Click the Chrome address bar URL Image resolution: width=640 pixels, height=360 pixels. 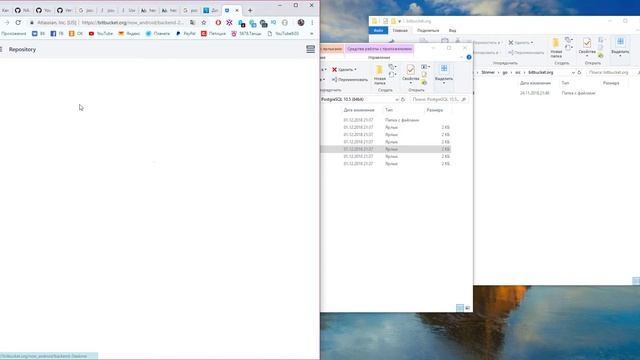click(x=133, y=22)
